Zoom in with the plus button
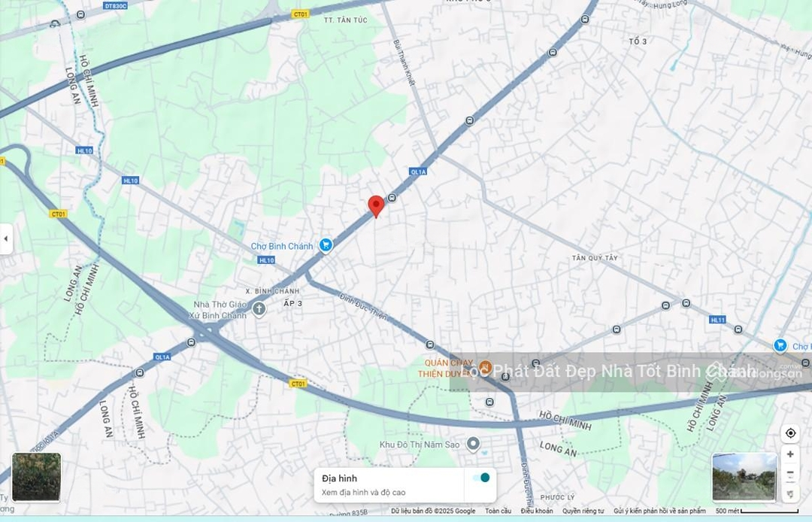The image size is (812, 522). 790,454
